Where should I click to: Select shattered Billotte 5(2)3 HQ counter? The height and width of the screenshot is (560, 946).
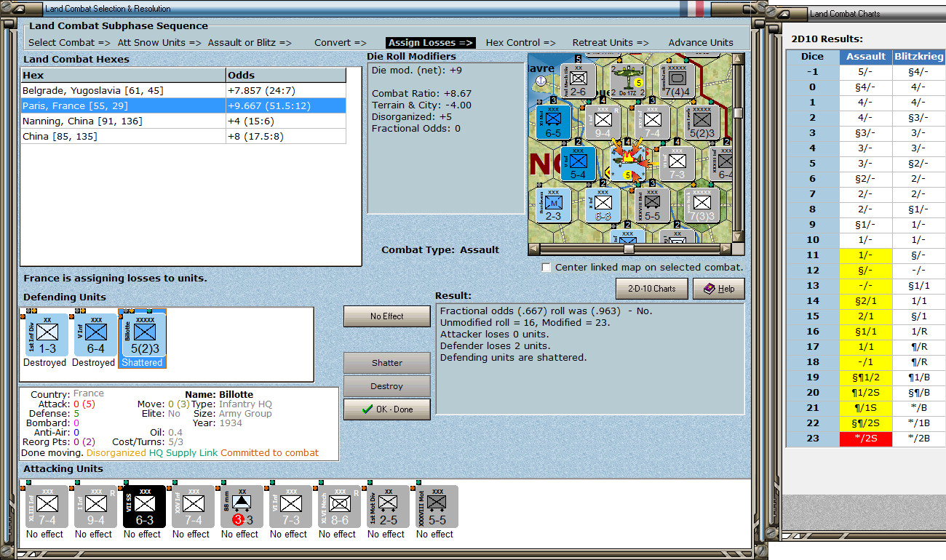[142, 335]
